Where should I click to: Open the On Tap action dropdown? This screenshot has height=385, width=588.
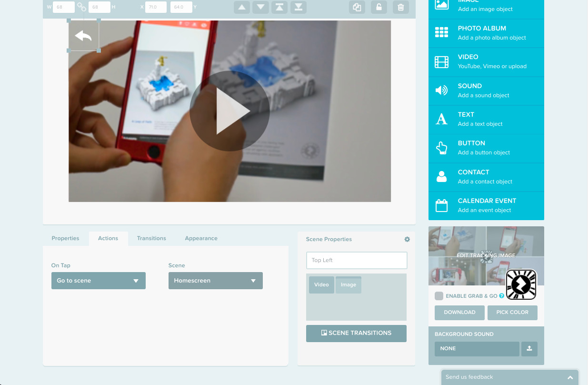pyautogui.click(x=99, y=281)
